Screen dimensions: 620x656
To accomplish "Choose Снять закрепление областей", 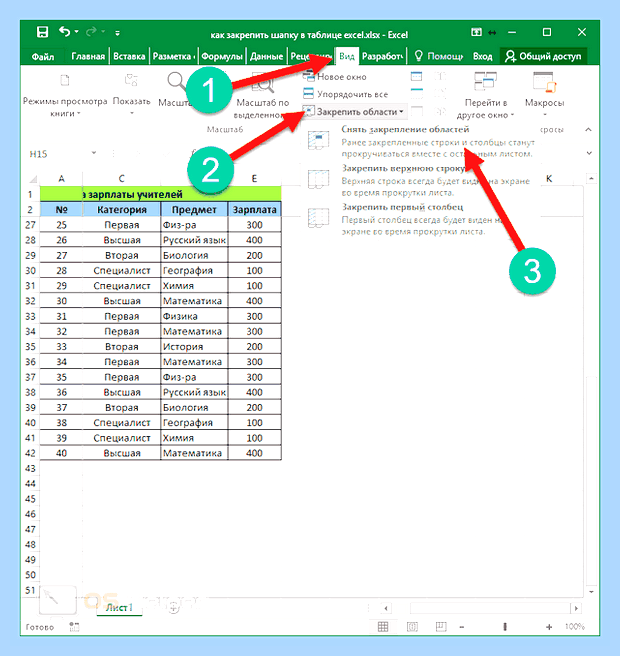I will click(420, 141).
